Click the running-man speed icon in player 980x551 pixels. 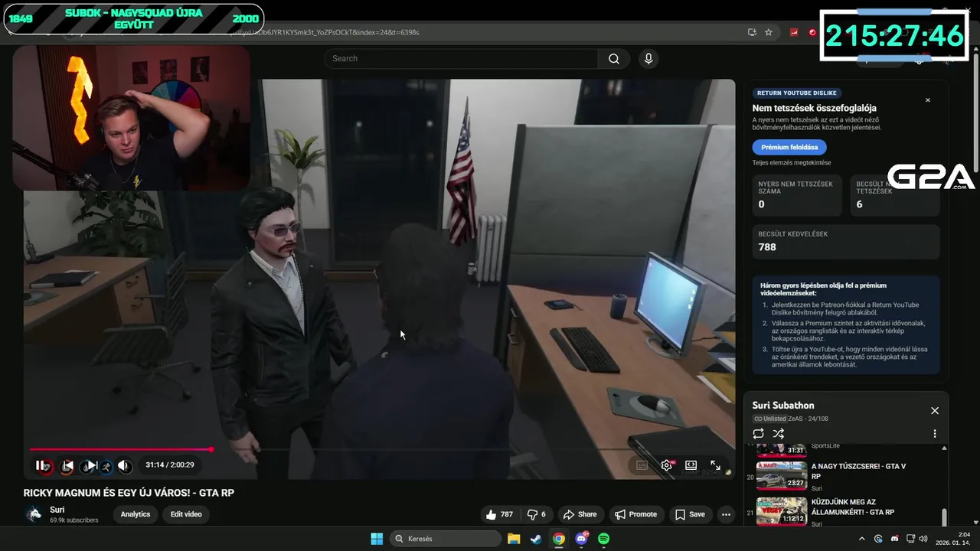click(106, 465)
